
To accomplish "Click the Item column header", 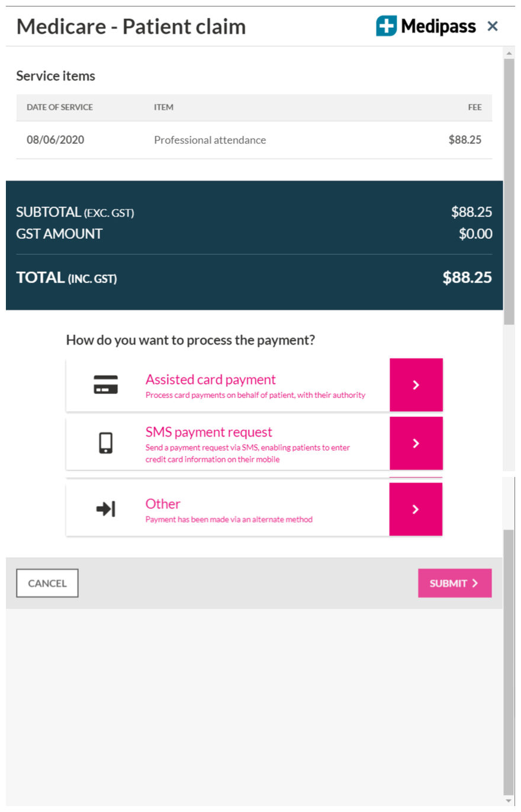I will [x=163, y=107].
